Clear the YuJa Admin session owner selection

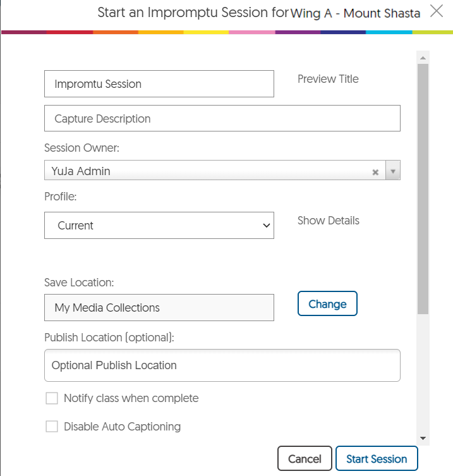click(x=375, y=172)
